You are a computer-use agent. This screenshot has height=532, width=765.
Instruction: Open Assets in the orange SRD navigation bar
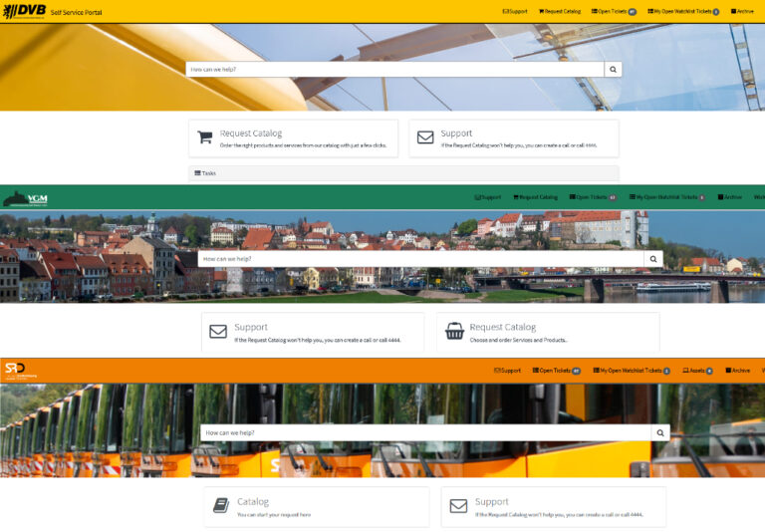pos(697,371)
